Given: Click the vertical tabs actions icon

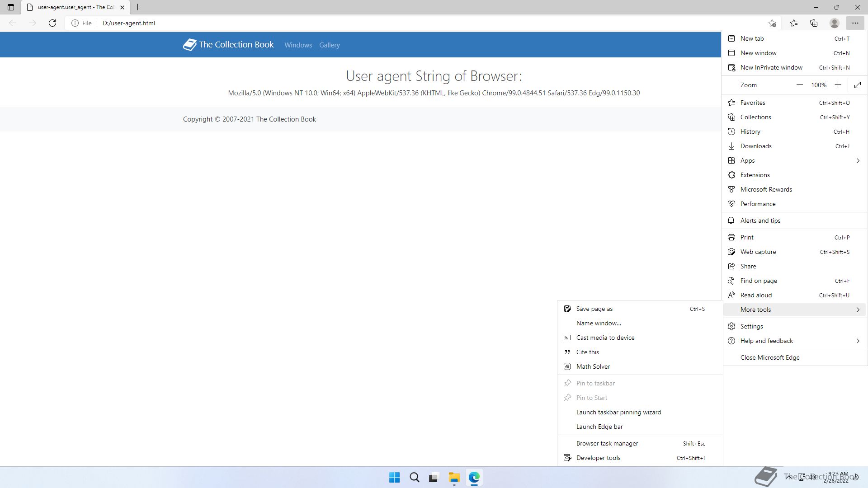Looking at the screenshot, I should click(x=11, y=7).
